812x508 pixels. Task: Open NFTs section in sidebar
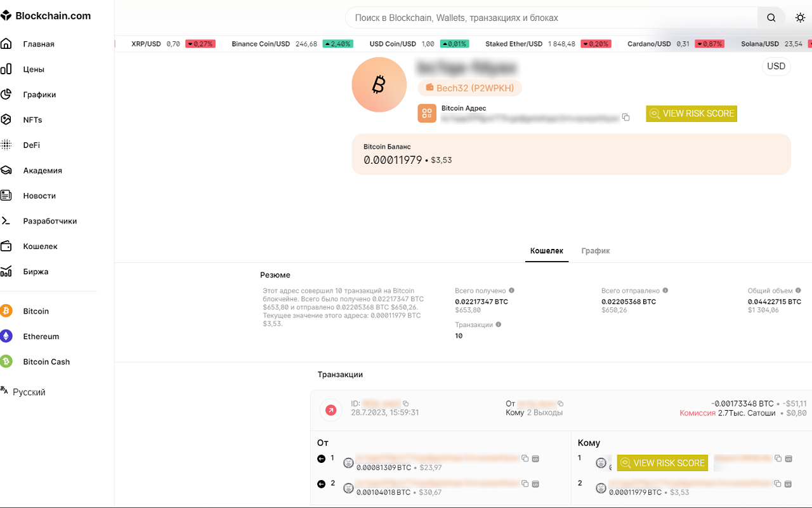coord(32,120)
